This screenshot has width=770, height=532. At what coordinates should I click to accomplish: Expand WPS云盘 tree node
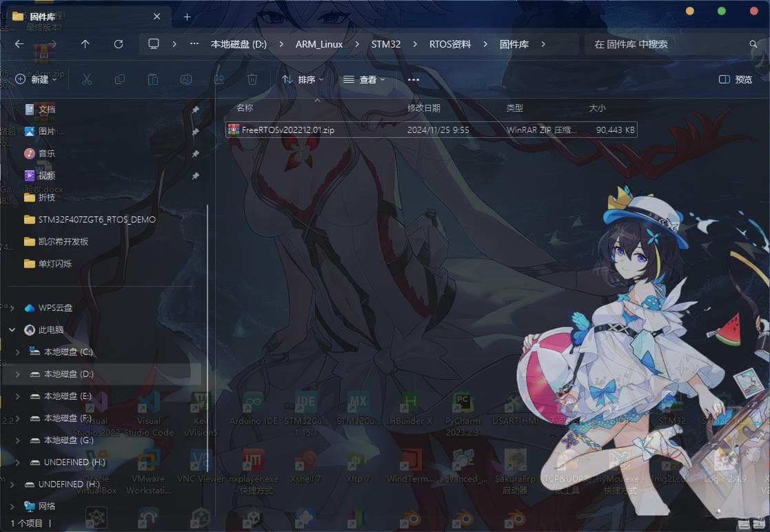click(x=12, y=308)
